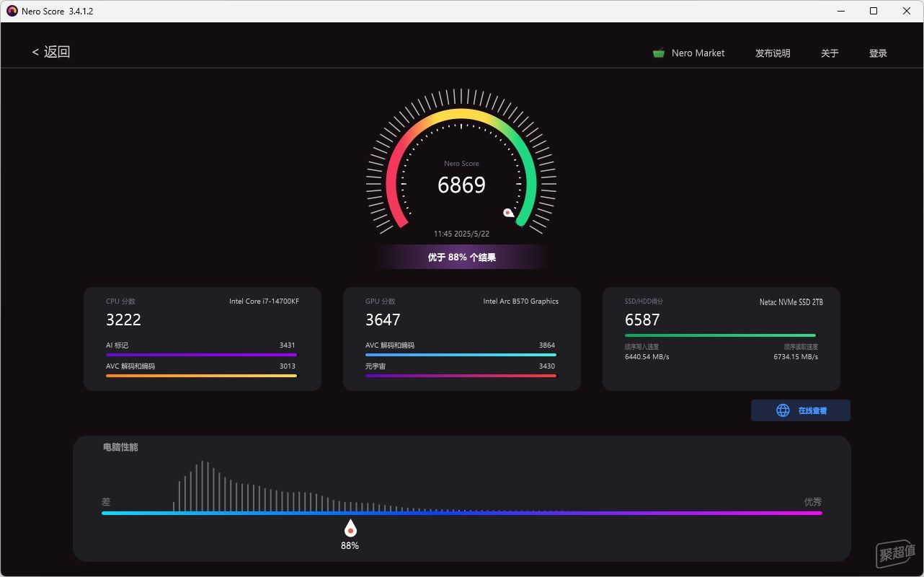This screenshot has height=577, width=924.
Task: Click the GPU AVC score 3864
Action: point(547,345)
